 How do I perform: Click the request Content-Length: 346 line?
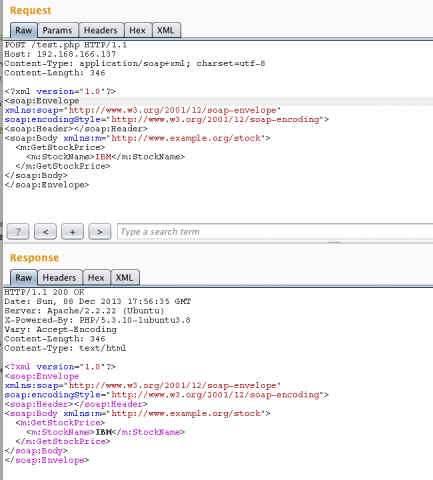pyautogui.click(x=55, y=73)
